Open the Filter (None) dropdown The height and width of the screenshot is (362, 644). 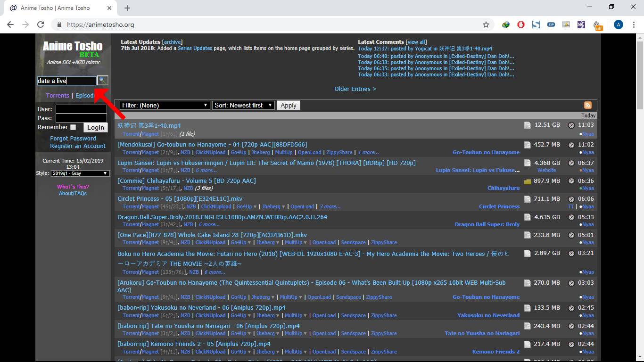[x=165, y=106]
